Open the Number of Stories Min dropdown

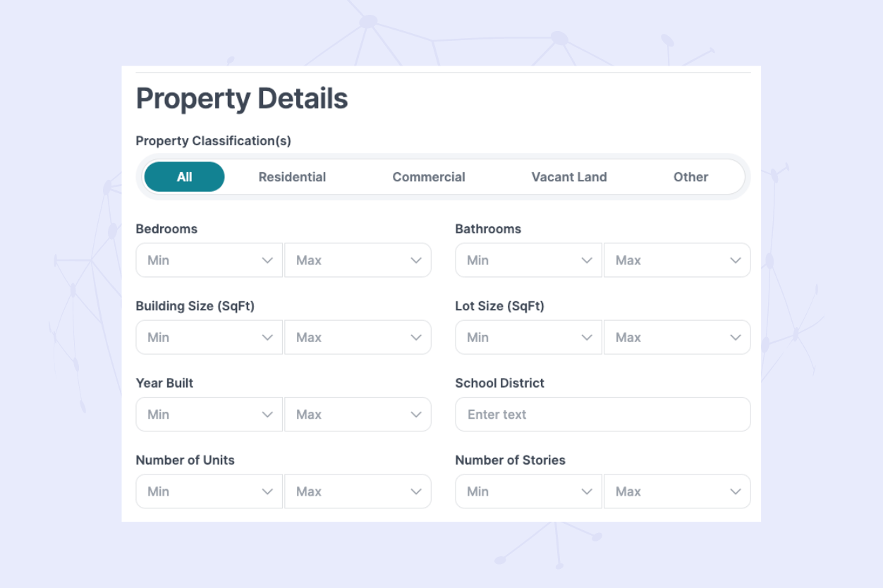point(528,491)
